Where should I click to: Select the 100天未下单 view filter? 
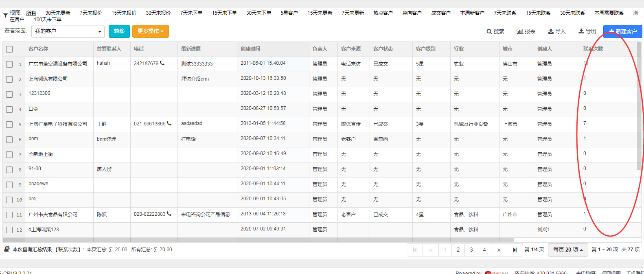pos(48,20)
